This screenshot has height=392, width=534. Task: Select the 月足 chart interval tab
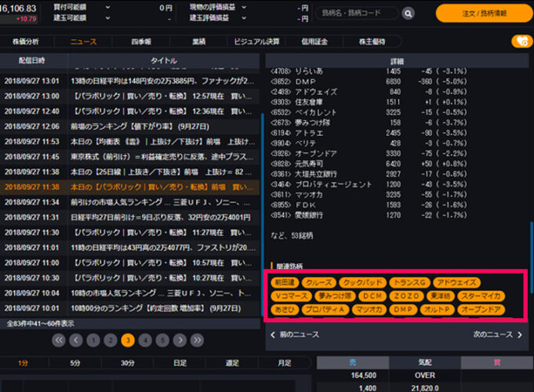pos(285,363)
